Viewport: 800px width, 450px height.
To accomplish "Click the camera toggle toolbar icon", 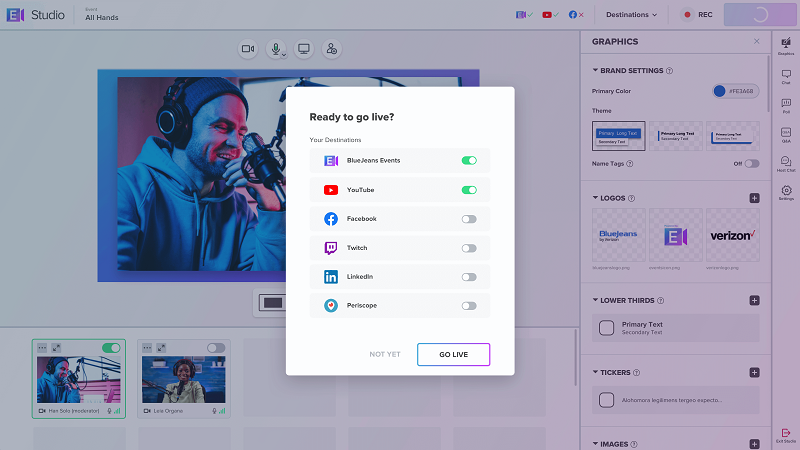I will (x=248, y=49).
